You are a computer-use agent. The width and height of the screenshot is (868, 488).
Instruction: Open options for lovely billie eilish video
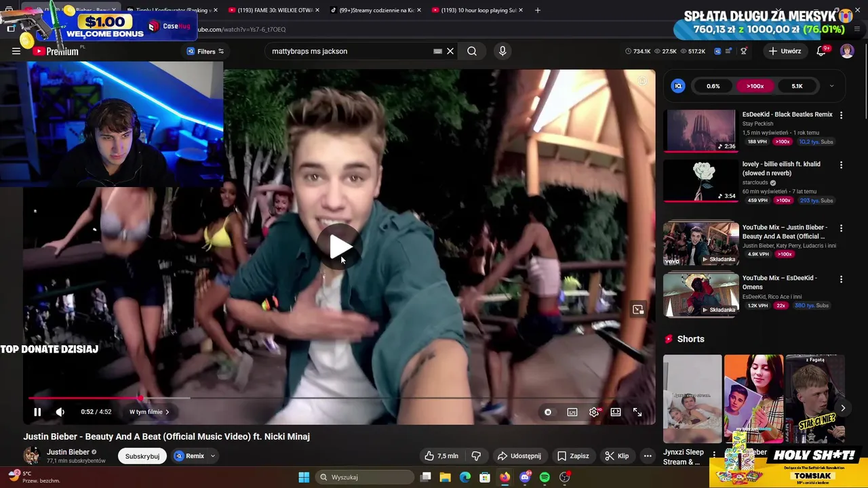coord(841,165)
